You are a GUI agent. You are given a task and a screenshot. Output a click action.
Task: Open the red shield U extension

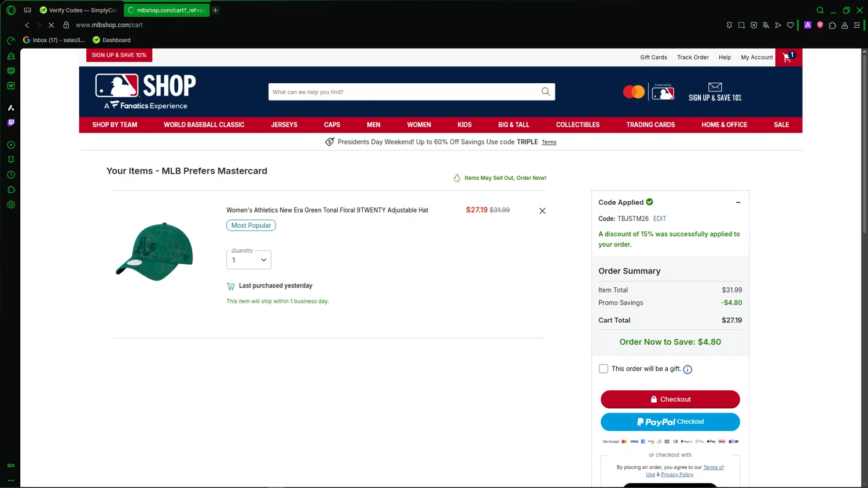(x=820, y=25)
